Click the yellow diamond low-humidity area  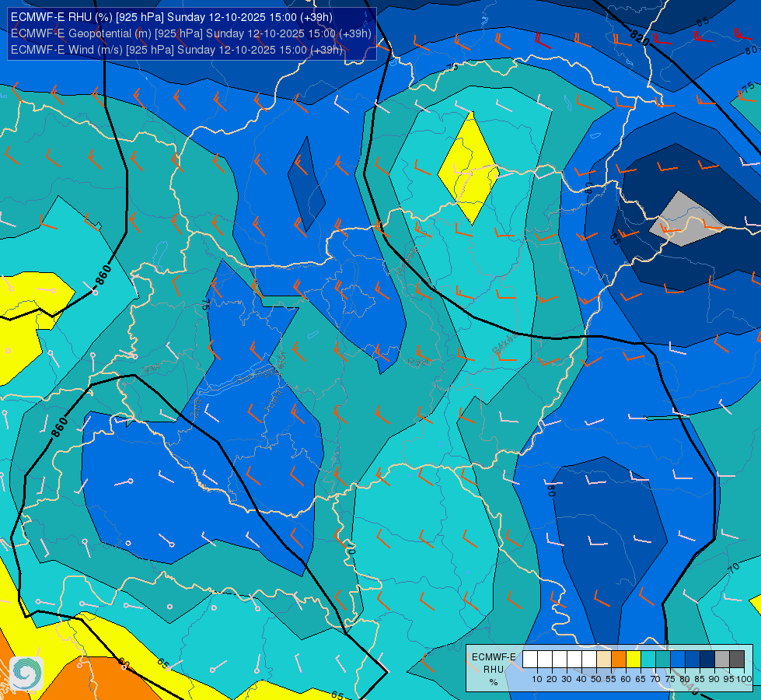[x=469, y=169]
